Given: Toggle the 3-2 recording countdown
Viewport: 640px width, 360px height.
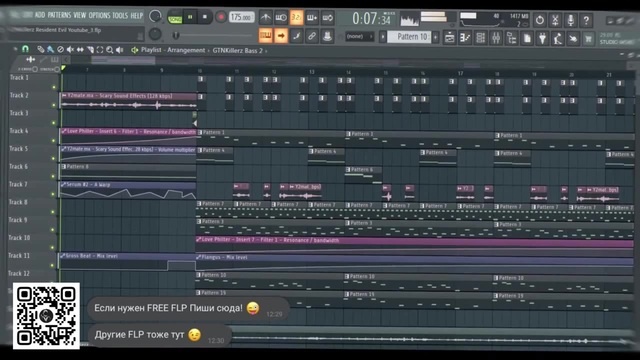Looking at the screenshot, I should (x=297, y=18).
